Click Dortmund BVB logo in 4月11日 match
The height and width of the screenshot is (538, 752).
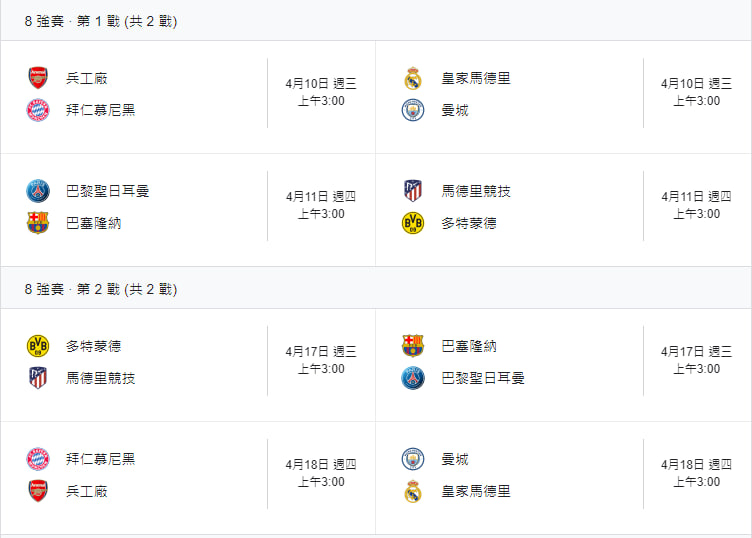tap(413, 223)
